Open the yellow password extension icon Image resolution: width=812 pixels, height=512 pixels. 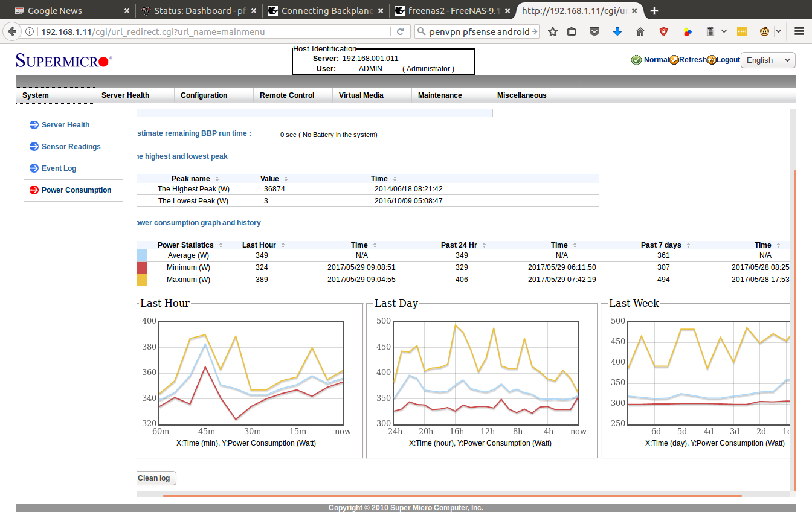[x=742, y=32]
